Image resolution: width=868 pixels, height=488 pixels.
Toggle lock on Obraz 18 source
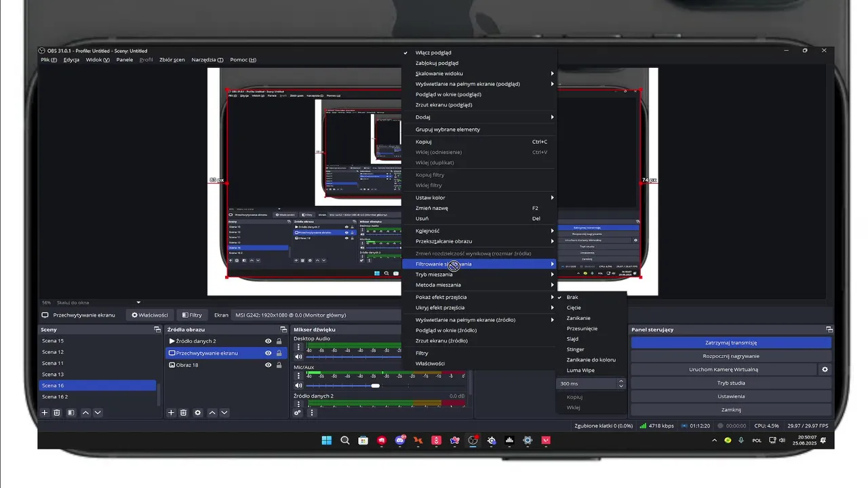point(279,365)
